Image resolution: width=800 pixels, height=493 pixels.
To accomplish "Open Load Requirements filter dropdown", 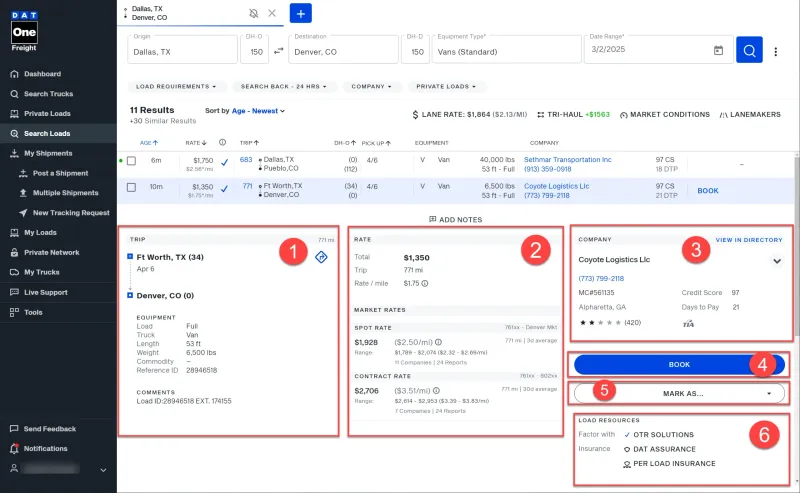I will click(x=176, y=87).
